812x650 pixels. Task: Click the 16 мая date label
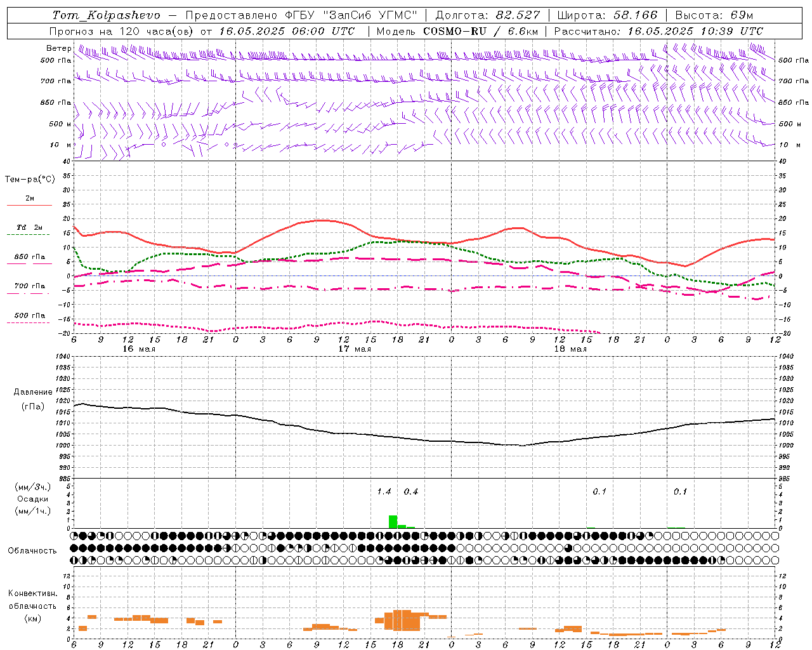(139, 349)
